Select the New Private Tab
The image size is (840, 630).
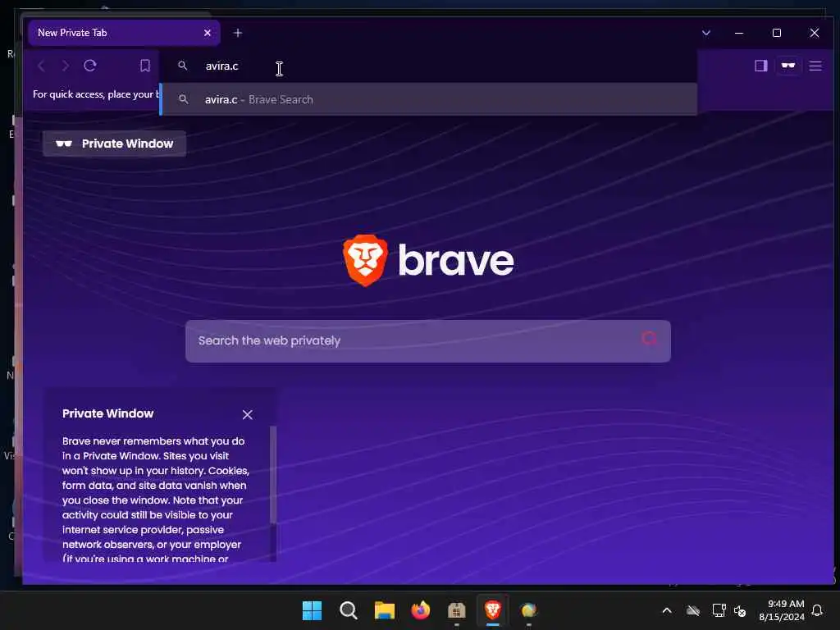pos(124,33)
